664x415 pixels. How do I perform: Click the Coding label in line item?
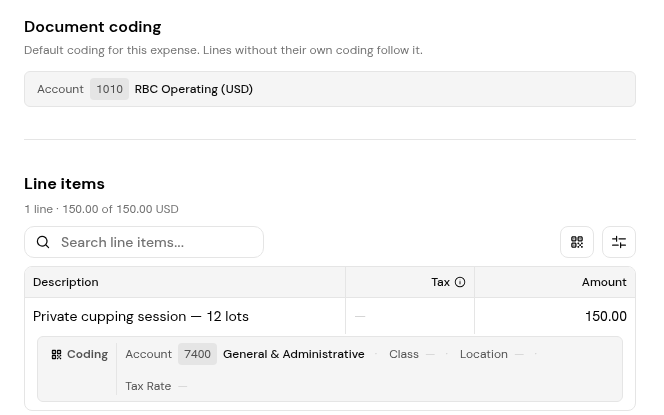pyautogui.click(x=87, y=354)
